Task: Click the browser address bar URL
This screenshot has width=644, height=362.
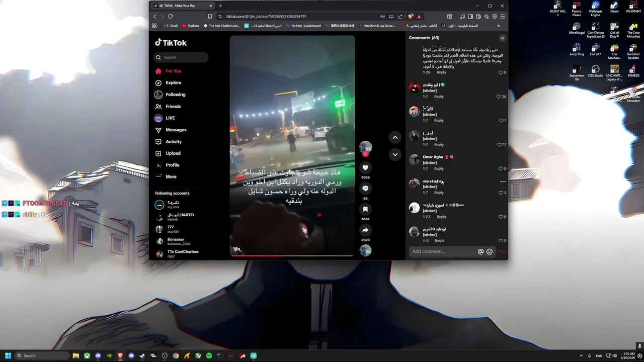Action: (266, 16)
